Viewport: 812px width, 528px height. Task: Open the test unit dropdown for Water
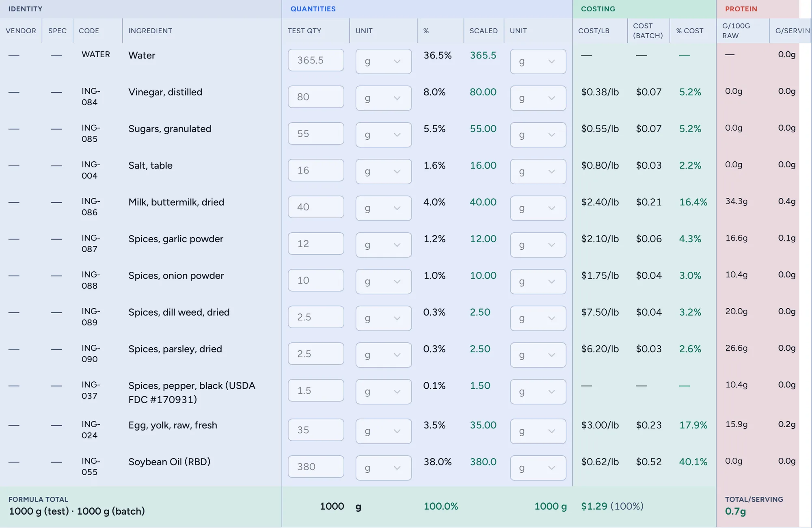pos(383,61)
